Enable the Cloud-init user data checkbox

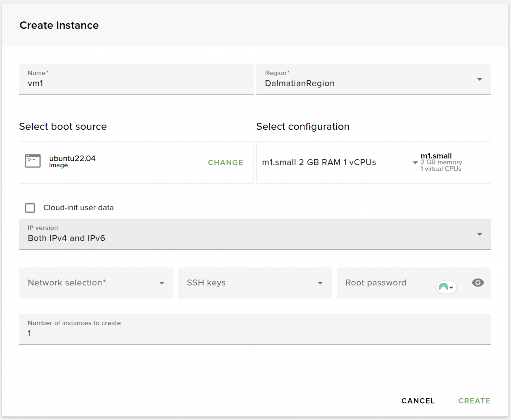tap(30, 208)
